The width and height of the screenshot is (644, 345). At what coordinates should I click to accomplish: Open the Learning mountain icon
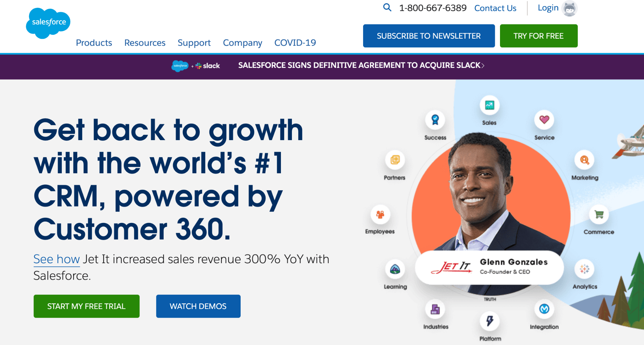[x=395, y=269]
